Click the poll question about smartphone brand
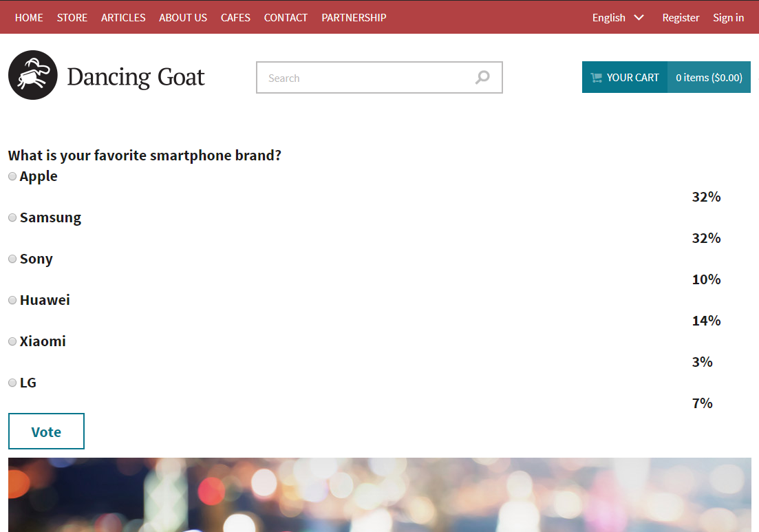Image resolution: width=759 pixels, height=532 pixels. [x=145, y=156]
